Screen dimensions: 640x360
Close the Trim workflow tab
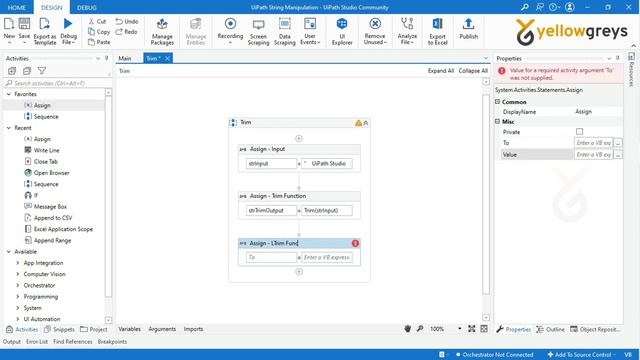point(167,58)
